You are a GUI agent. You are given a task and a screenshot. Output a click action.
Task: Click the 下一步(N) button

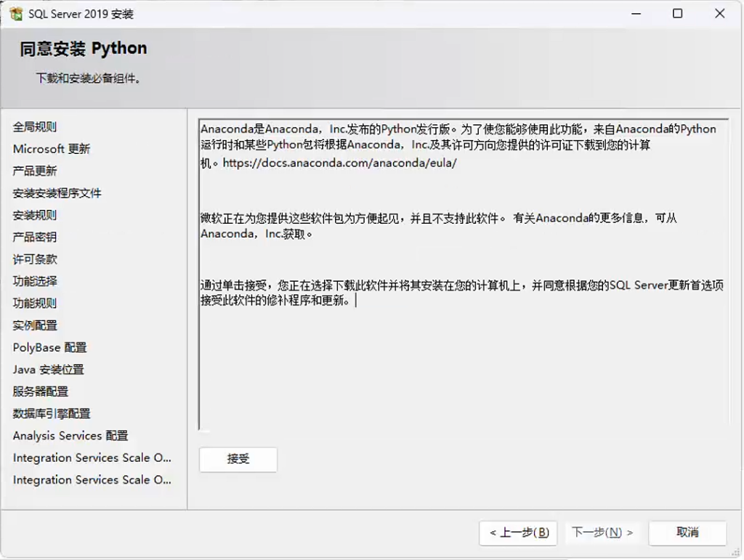point(602,533)
